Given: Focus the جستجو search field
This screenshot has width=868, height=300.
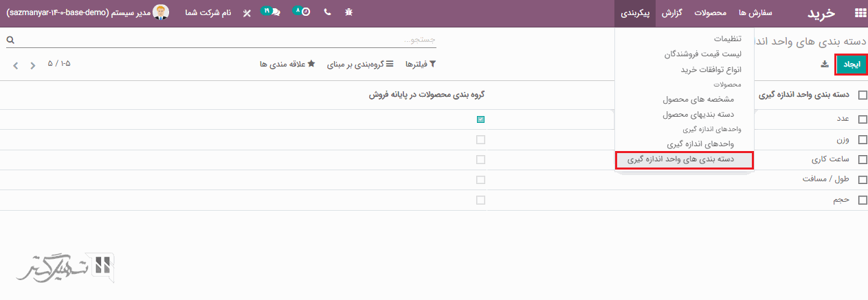Looking at the screenshot, I should [x=227, y=40].
